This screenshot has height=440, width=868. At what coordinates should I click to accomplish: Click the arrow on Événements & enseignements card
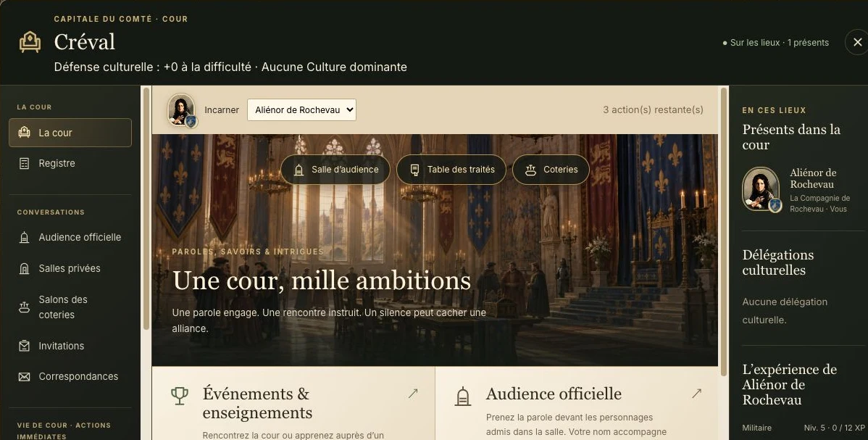[413, 394]
